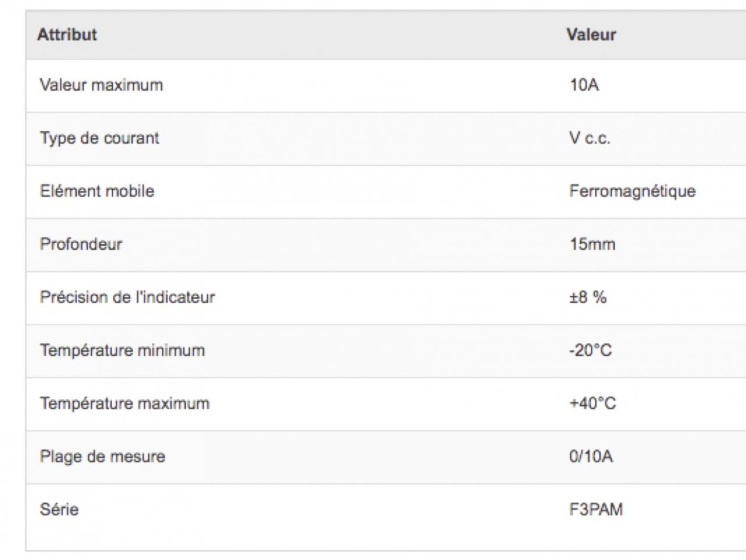Select the Température minimum label

point(122,350)
